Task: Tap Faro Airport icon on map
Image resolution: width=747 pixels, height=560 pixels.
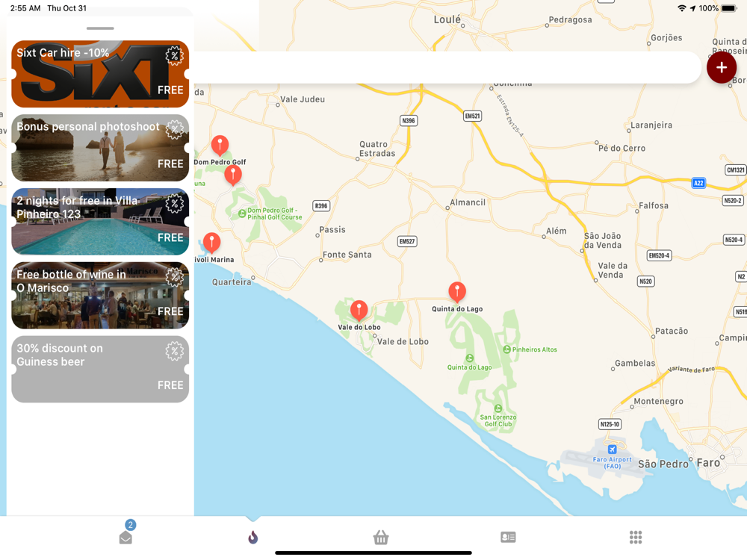Action: 613,449
